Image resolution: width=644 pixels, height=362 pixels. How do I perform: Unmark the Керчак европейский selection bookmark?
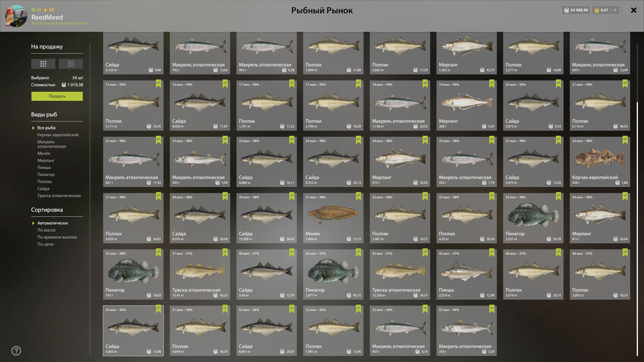click(625, 140)
